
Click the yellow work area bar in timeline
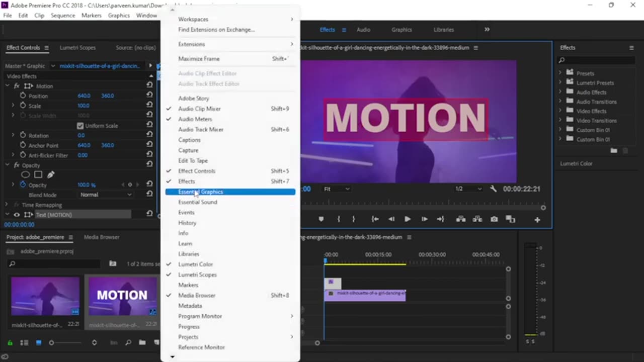click(x=365, y=263)
